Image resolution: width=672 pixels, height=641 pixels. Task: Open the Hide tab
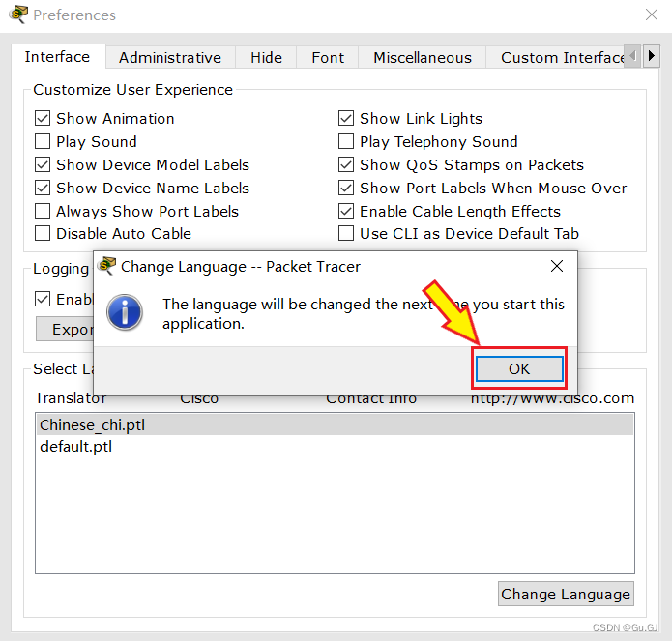[266, 57]
